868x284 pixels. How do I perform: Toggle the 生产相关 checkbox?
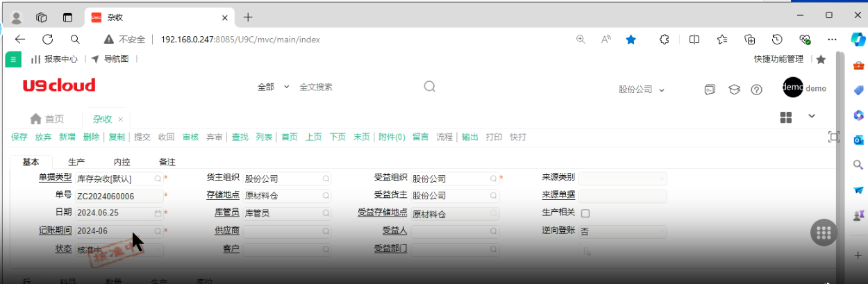pyautogui.click(x=585, y=213)
